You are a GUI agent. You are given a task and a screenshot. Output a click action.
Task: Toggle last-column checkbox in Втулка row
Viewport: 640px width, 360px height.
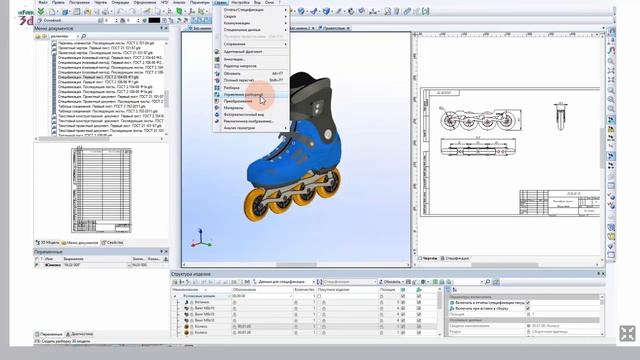click(418, 302)
